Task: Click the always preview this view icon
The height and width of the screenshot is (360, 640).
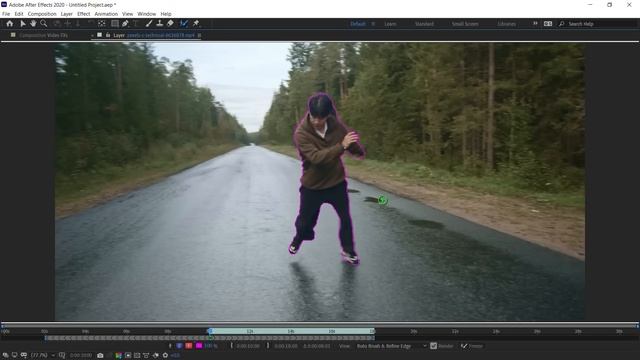Action: tap(5, 356)
